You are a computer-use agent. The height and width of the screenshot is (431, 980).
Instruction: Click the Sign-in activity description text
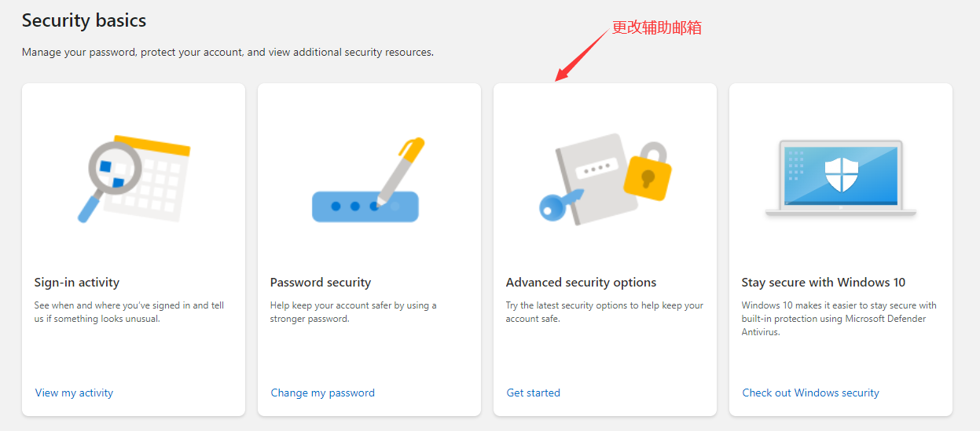tap(129, 312)
